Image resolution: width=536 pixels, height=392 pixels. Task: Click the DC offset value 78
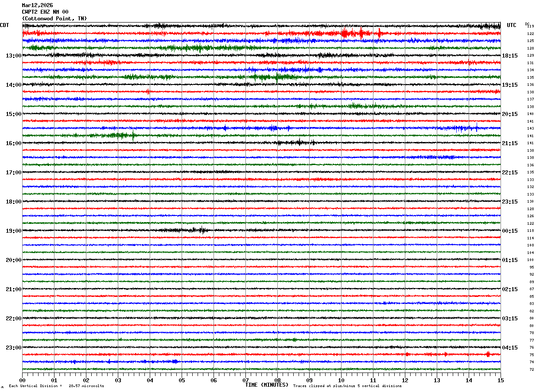coord(532,333)
